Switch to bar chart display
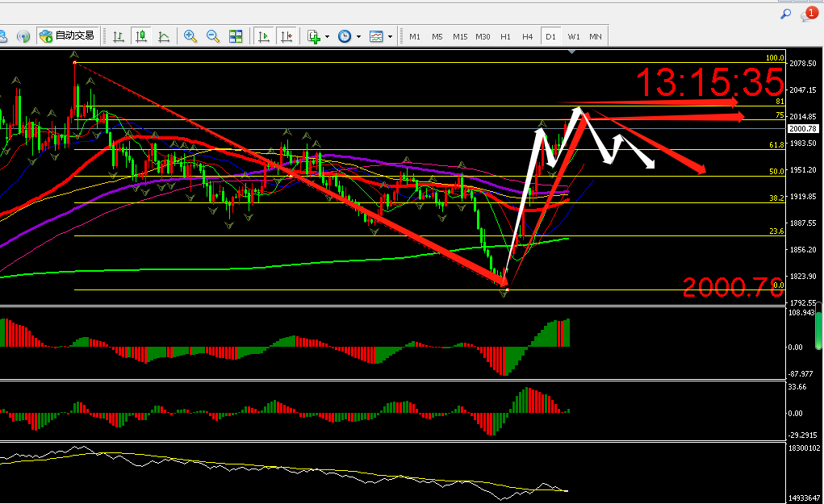 point(119,36)
